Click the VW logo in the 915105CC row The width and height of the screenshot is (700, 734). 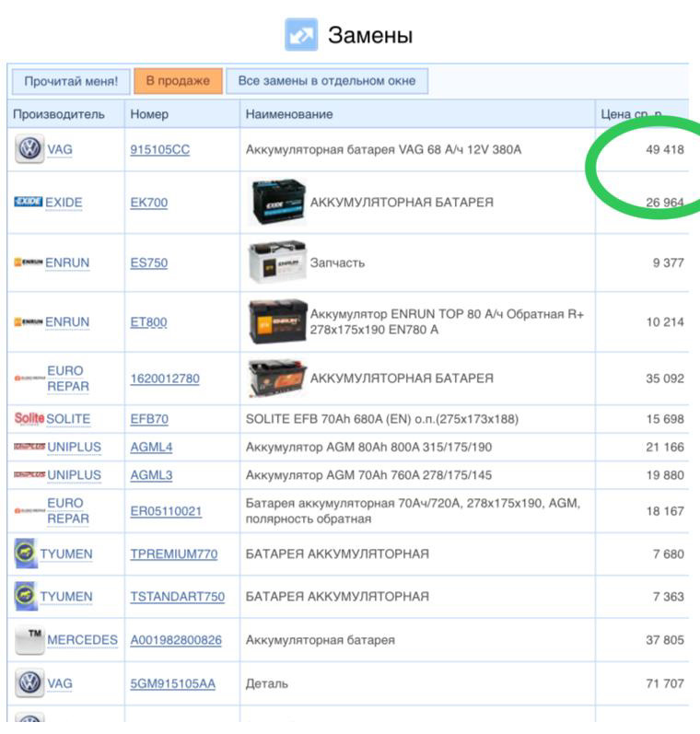pos(29,149)
